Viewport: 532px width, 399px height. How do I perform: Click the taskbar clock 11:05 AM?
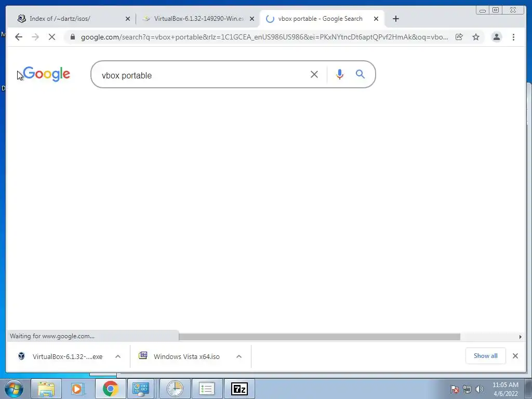[x=506, y=389]
